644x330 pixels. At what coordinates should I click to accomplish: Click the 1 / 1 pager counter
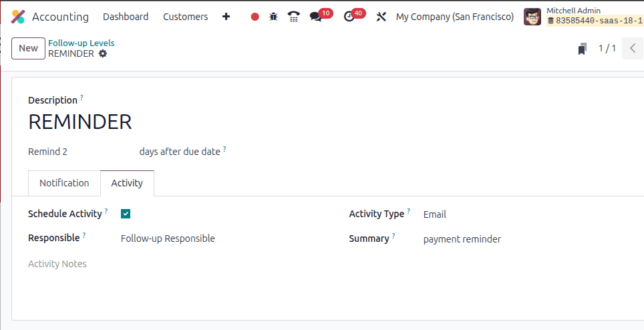[x=607, y=49]
